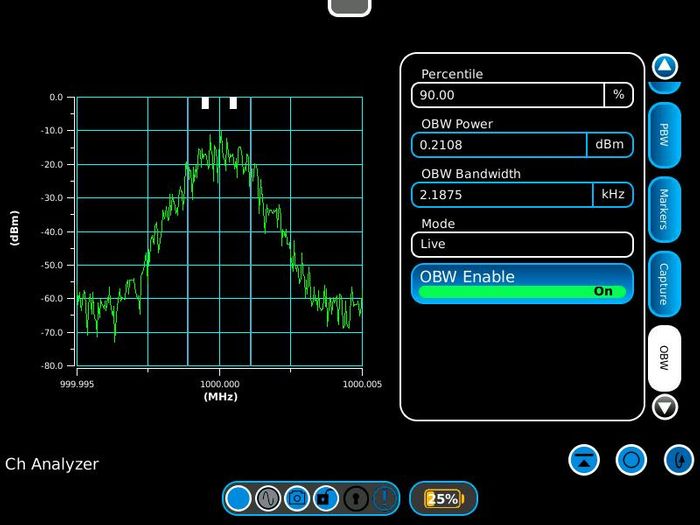Click the left white marker above the spectrum
The image size is (700, 525).
click(x=205, y=103)
